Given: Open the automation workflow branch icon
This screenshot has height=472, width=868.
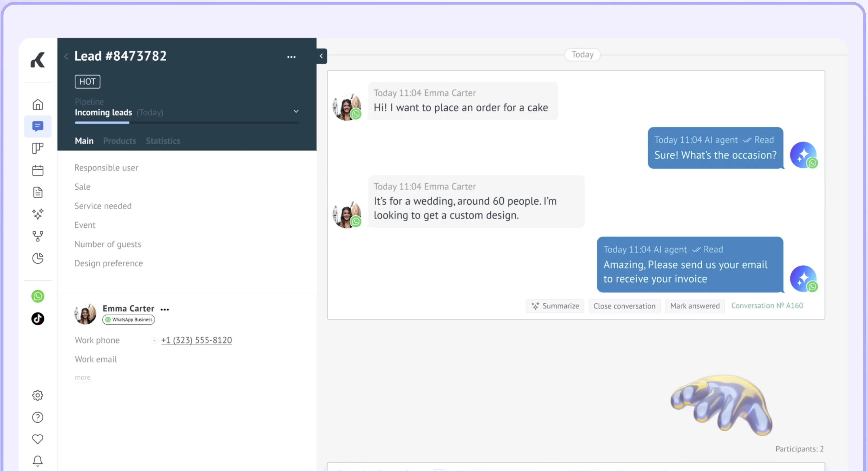Looking at the screenshot, I should coord(38,236).
